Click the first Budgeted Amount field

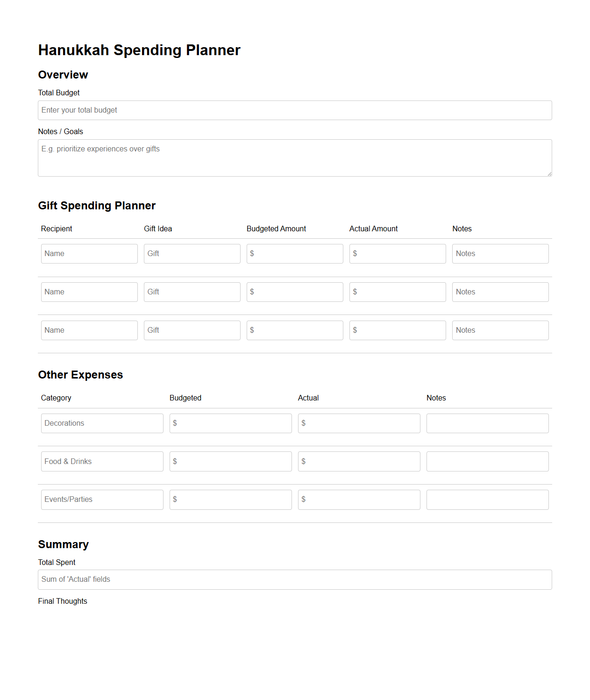294,253
